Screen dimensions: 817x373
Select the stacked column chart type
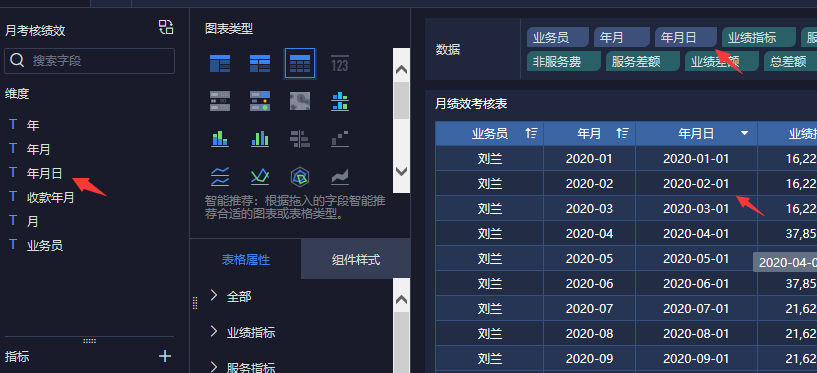pos(220,139)
